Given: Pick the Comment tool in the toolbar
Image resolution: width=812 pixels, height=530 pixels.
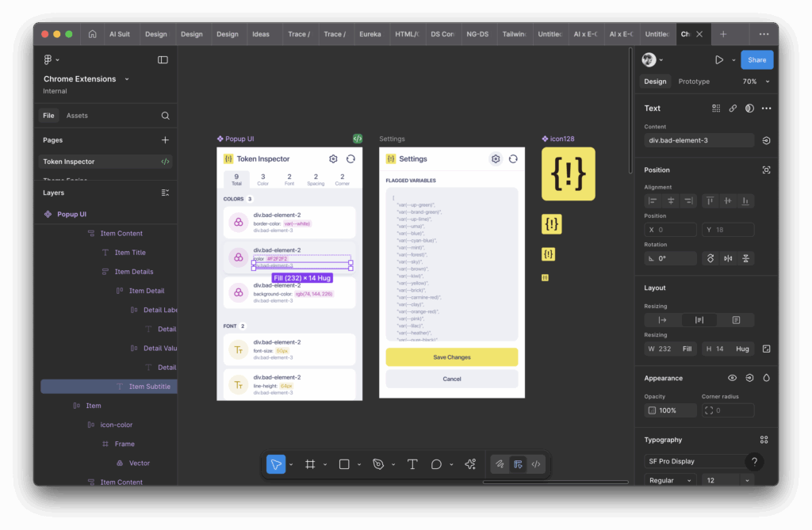Looking at the screenshot, I should pyautogui.click(x=436, y=464).
